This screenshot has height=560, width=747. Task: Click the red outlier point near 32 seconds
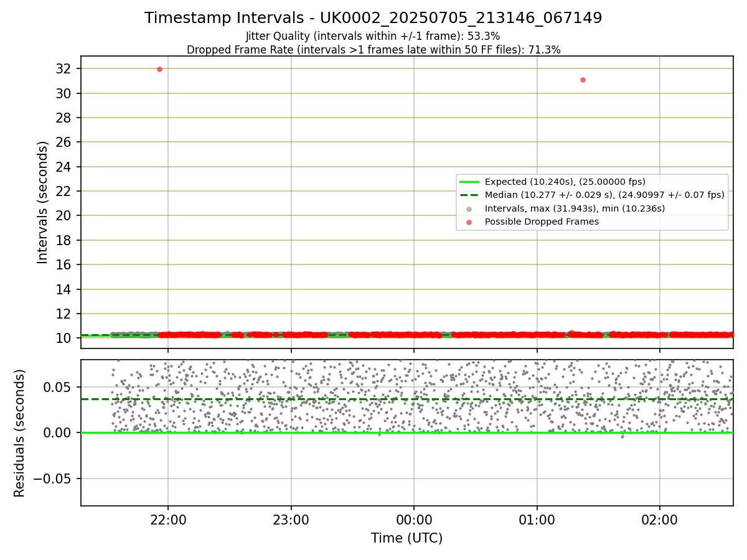tap(159, 69)
